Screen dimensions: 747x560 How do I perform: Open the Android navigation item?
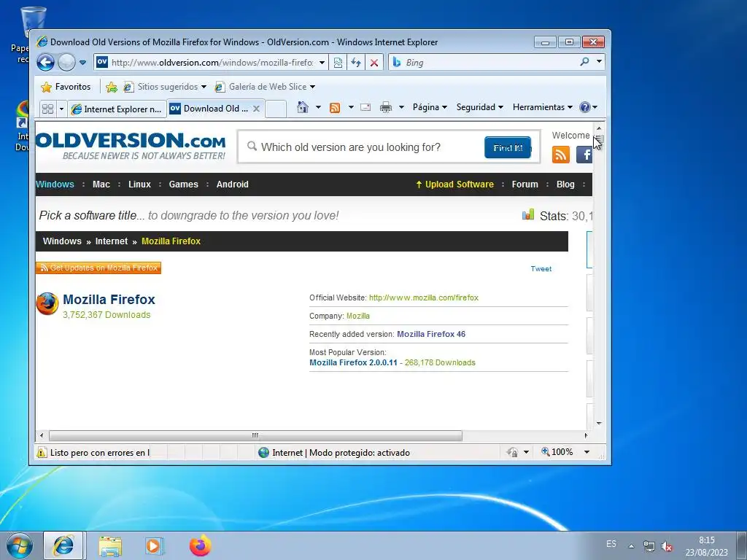pyautogui.click(x=233, y=184)
